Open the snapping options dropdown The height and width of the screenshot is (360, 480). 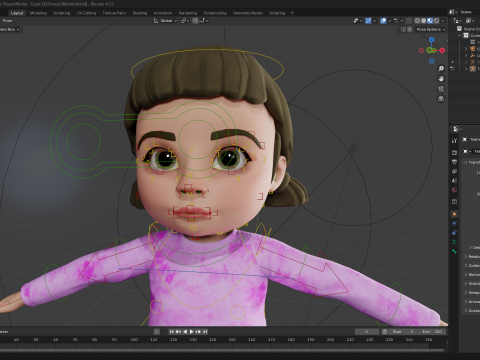tap(204, 21)
